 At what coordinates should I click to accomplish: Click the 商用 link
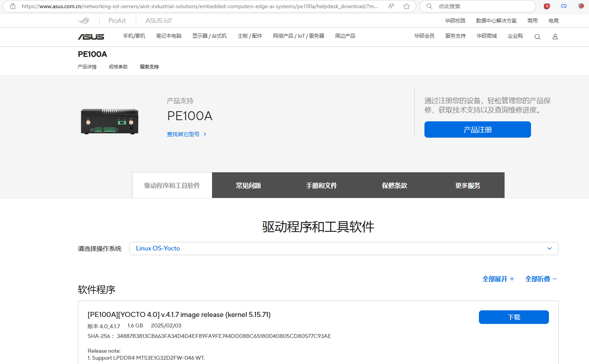533,21
